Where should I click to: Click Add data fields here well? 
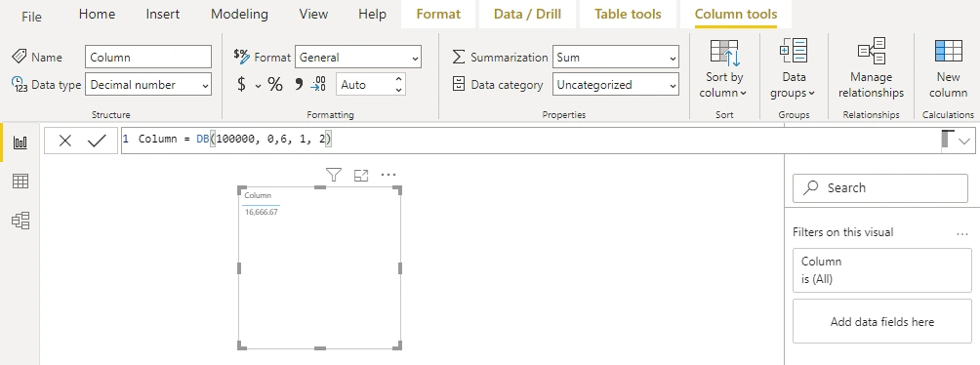(881, 322)
